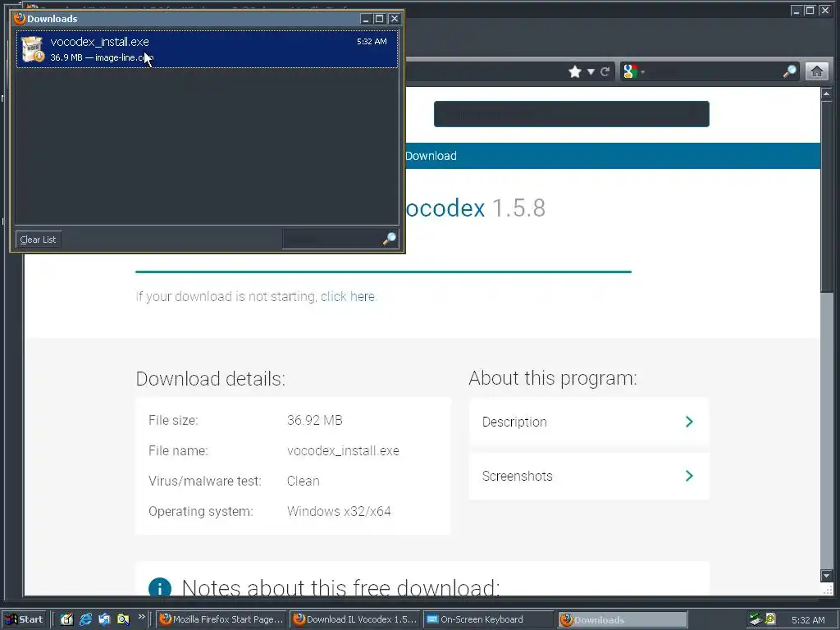This screenshot has width=840, height=630.
Task: Click the Downloads taskbar button
Action: tap(622, 619)
